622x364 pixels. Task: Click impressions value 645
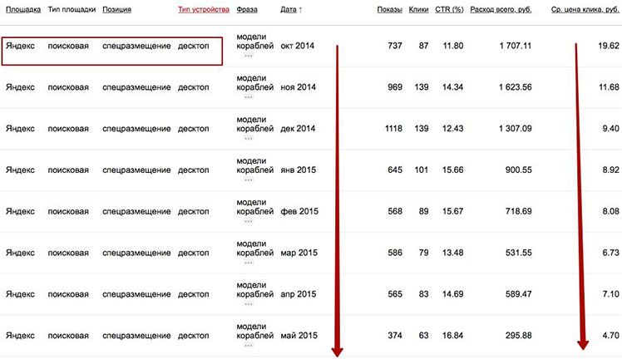pyautogui.click(x=395, y=170)
